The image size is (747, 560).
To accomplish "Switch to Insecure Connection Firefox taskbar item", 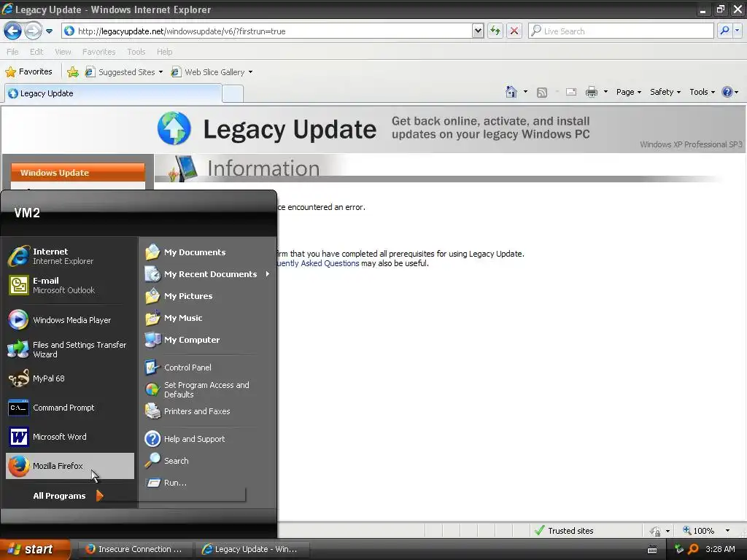I will [134, 549].
